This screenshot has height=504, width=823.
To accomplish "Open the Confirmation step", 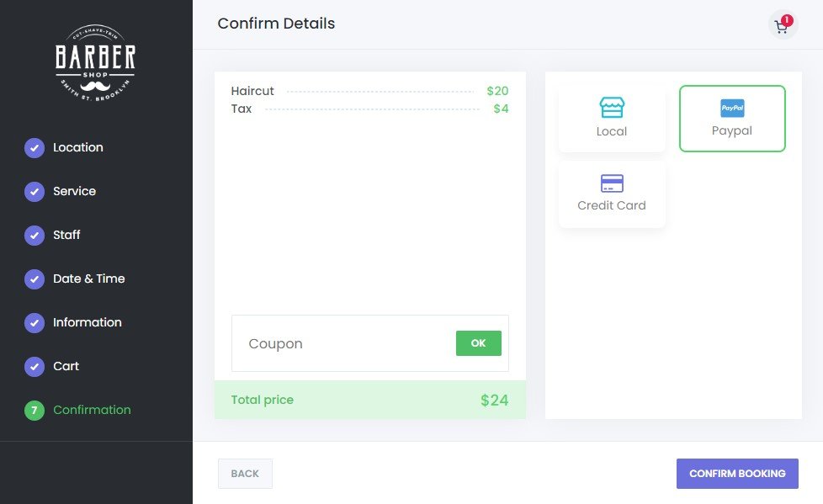I will point(92,410).
